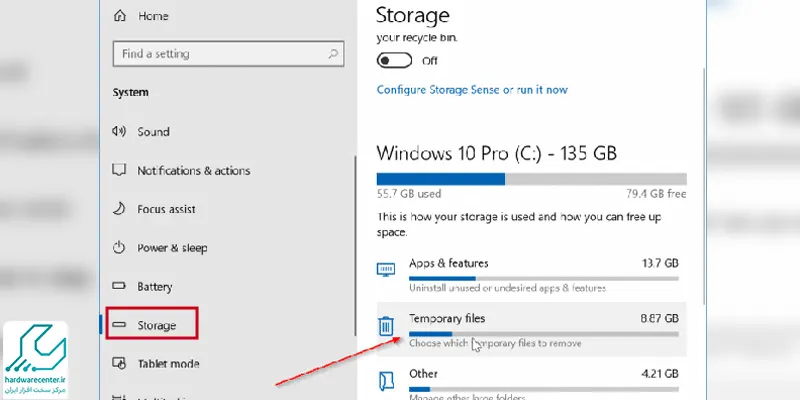Open Configure Storage Sense or run it now

click(x=472, y=90)
